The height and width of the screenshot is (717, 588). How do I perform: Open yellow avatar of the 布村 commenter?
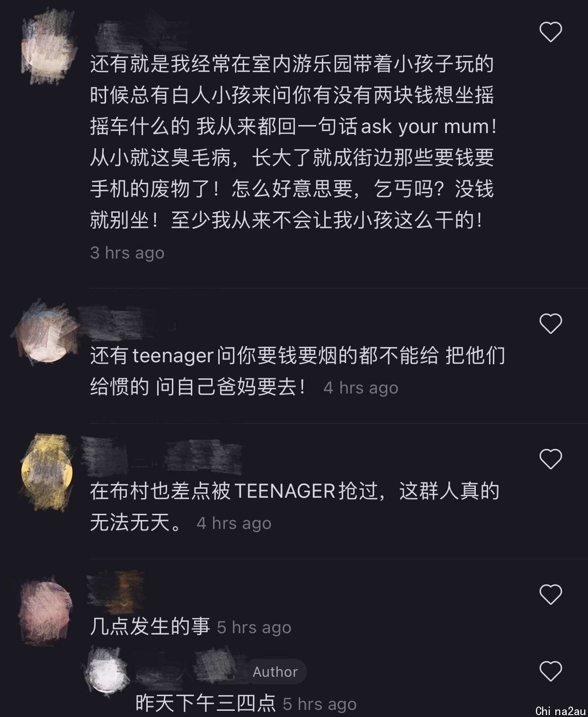coord(47,472)
